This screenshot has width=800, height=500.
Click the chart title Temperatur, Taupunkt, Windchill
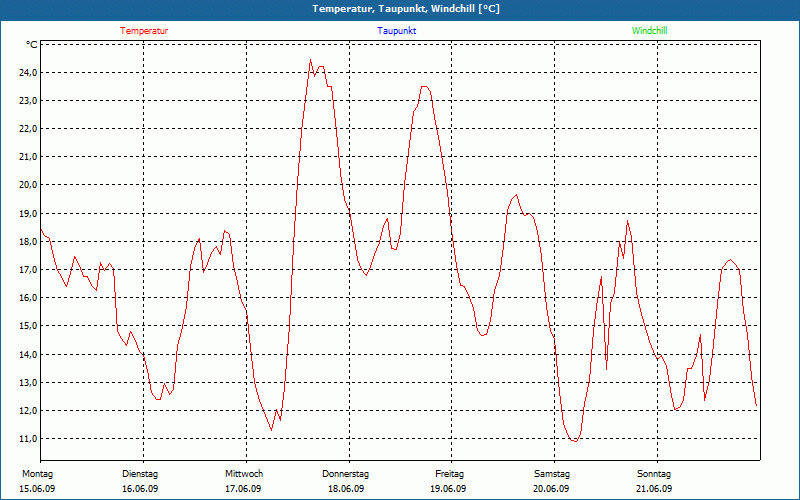tap(406, 9)
